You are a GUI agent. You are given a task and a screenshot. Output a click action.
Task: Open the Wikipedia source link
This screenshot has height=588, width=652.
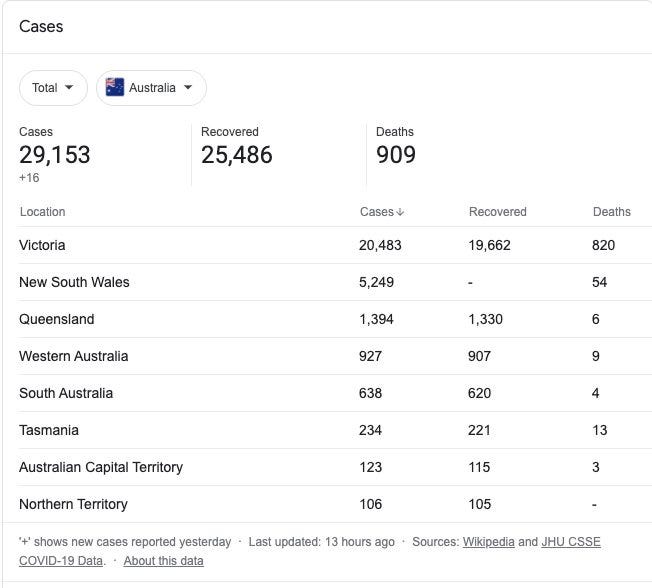click(x=489, y=542)
